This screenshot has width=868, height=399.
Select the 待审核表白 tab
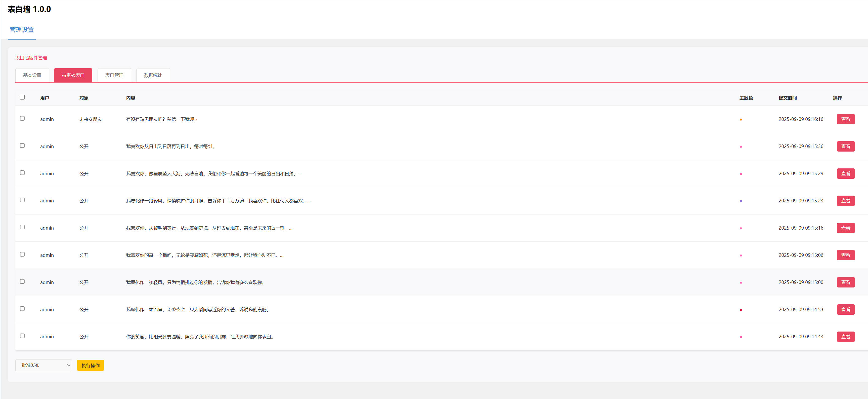click(73, 75)
